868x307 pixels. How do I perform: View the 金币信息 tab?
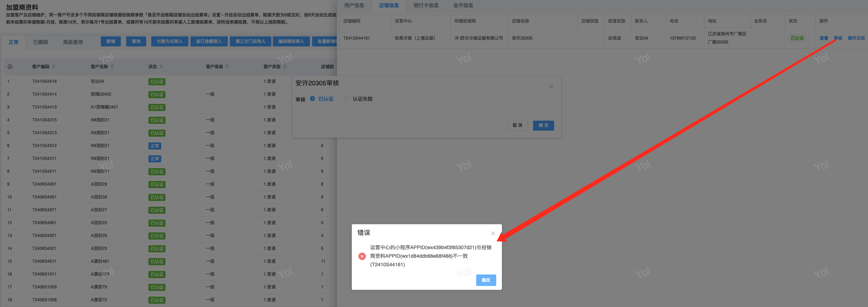(463, 5)
